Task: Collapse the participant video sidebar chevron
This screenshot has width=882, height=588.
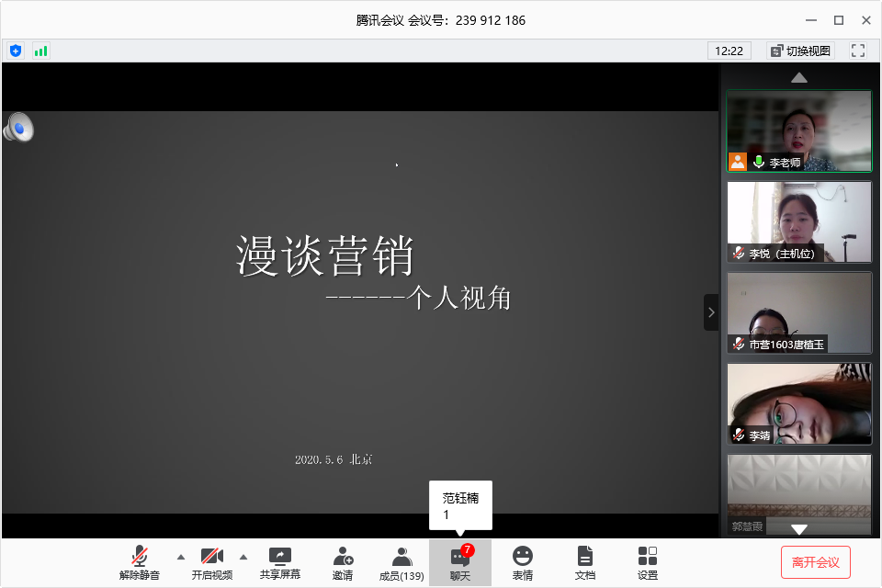Action: coord(711,312)
